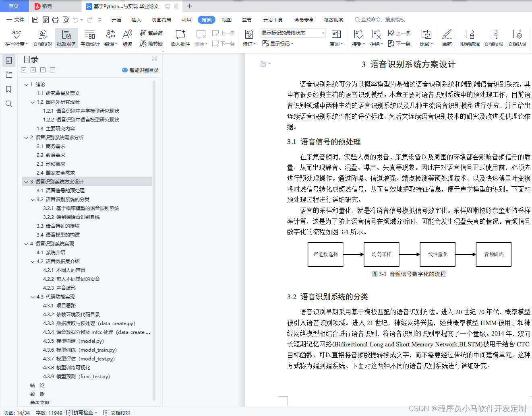The width and height of the screenshot is (532, 416).
Task: Click the page icon beside document heading
Action: [x=263, y=64]
